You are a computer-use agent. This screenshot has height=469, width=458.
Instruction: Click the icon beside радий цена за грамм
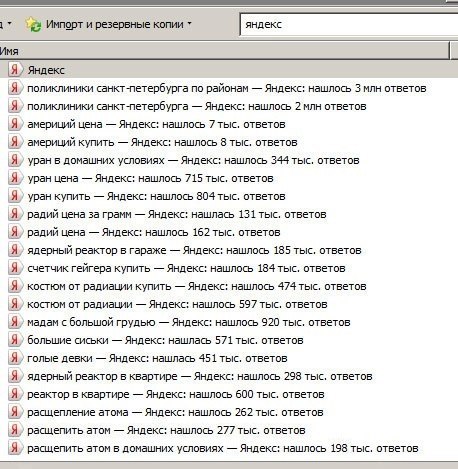point(15,214)
